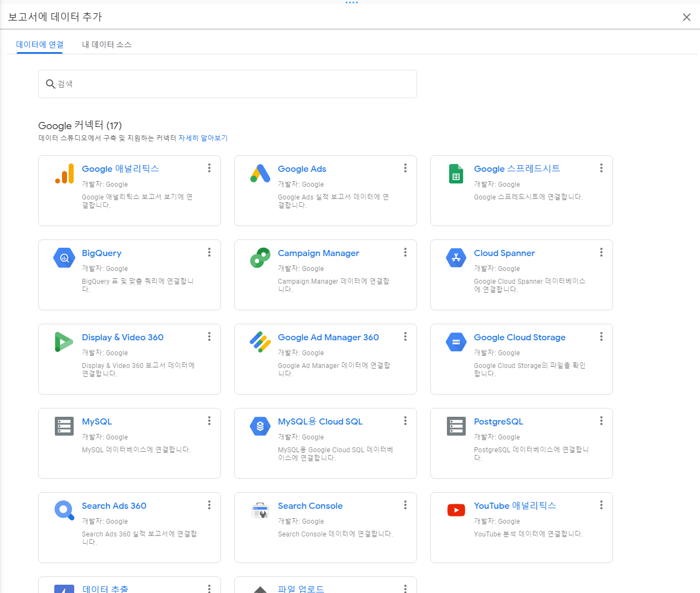Select the Search Ads 360 title
Image resolution: width=700 pixels, height=593 pixels.
pyautogui.click(x=114, y=506)
